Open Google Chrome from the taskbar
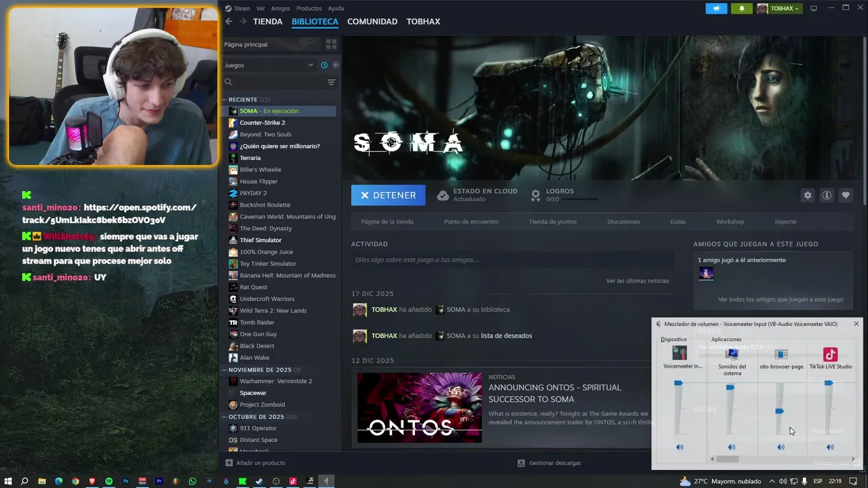Image resolution: width=868 pixels, height=488 pixels. click(x=75, y=481)
